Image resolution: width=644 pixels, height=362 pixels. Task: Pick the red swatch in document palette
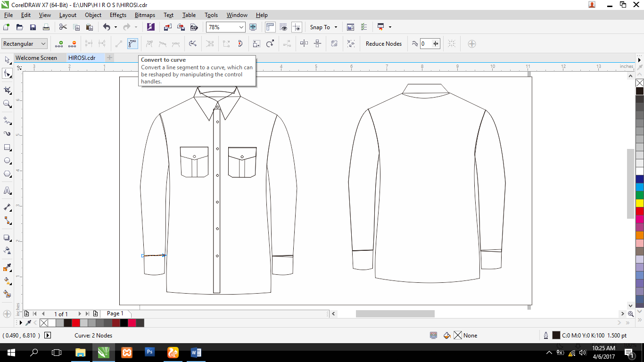[x=76, y=323]
